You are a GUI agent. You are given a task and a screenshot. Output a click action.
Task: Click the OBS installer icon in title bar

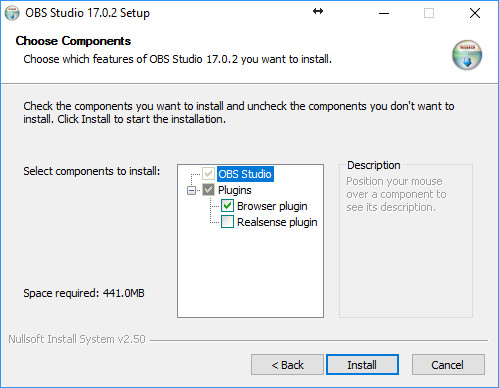12,13
